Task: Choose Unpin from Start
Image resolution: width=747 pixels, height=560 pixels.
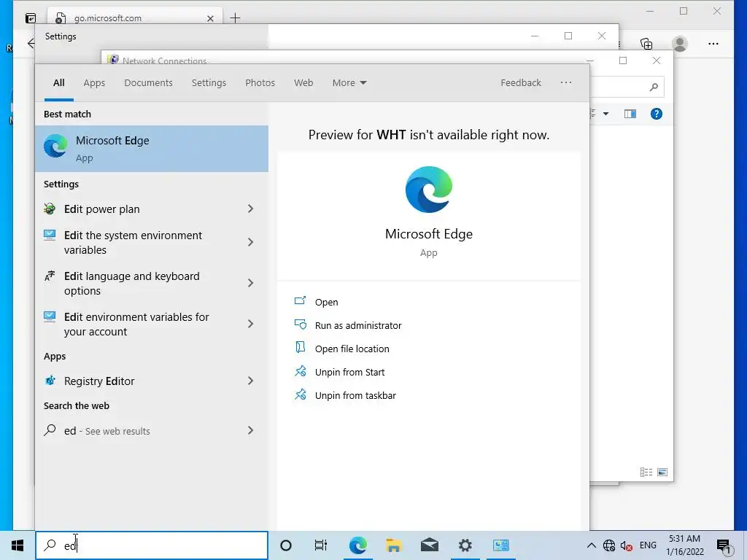Action: pyautogui.click(x=349, y=372)
